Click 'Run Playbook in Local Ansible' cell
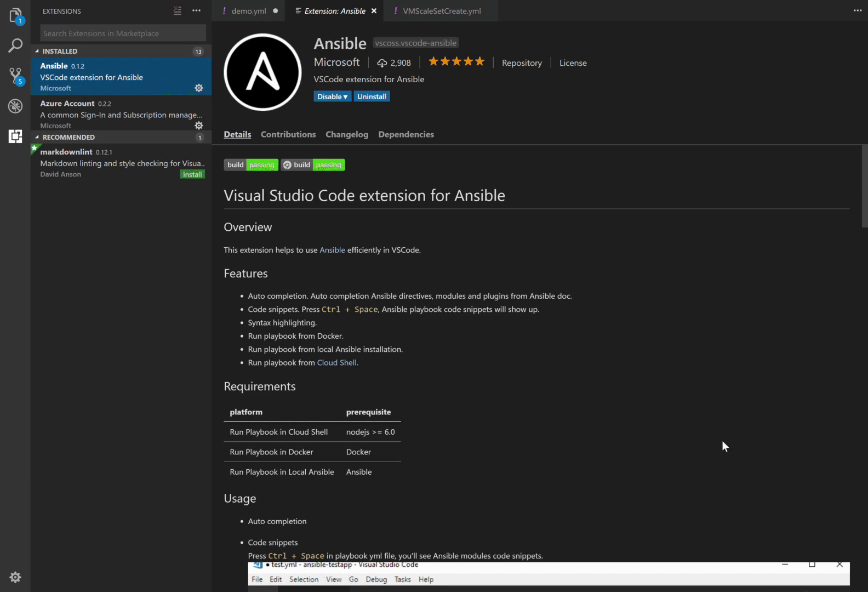The width and height of the screenshot is (868, 592). [x=282, y=472]
